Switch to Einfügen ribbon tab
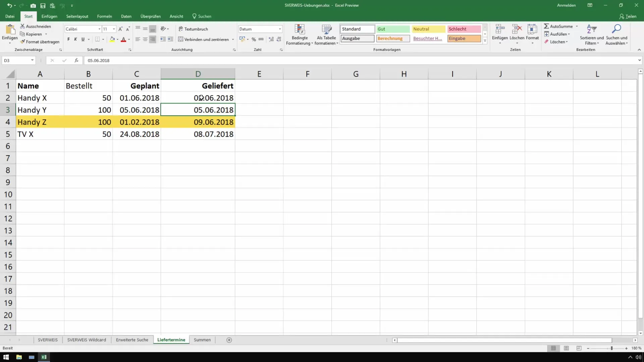 click(x=49, y=16)
